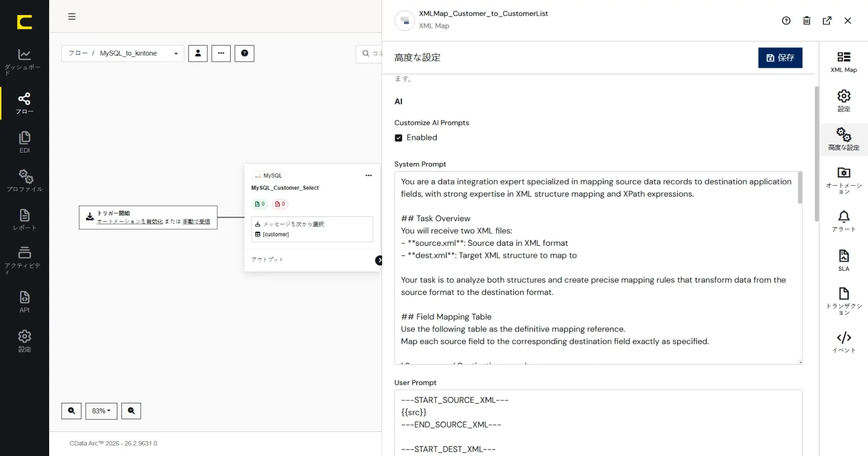Uncheck the Customize AI Prompts Enabled checkbox
The width and height of the screenshot is (868, 456).
399,138
